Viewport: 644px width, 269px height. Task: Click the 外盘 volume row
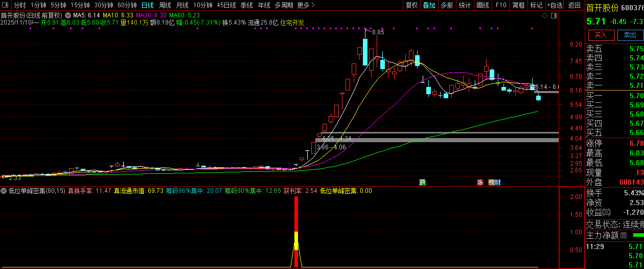point(614,182)
